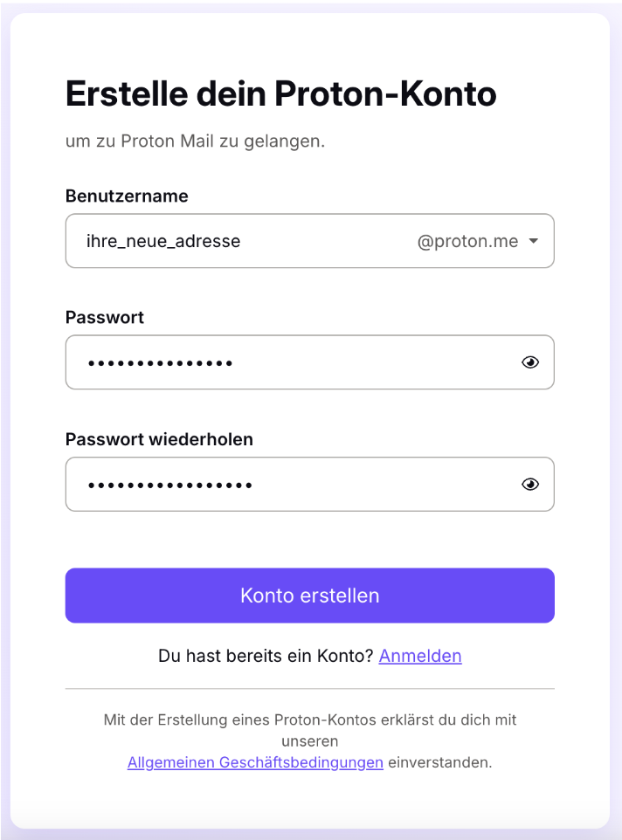The image size is (622, 840).
Task: Open the Allgemeinen Geschäftsbedingungen link
Action: click(255, 762)
